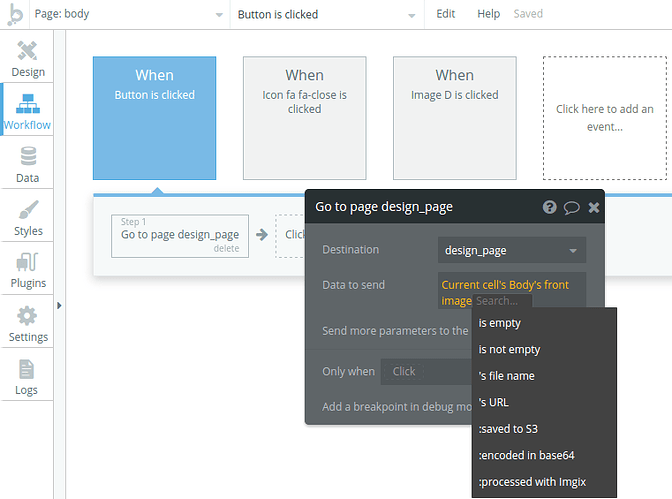Open the comment bubble icon in dialog
Screen dimensions: 672x499
(x=571, y=208)
